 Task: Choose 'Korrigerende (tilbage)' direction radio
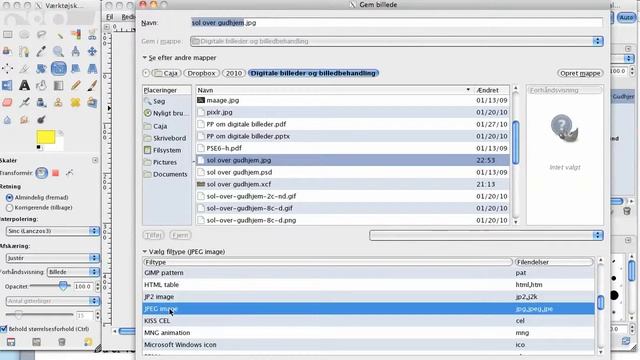click(9, 208)
